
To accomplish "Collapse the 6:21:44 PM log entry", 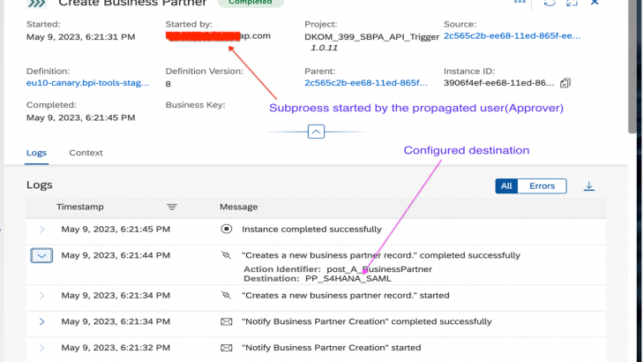I will [41, 255].
